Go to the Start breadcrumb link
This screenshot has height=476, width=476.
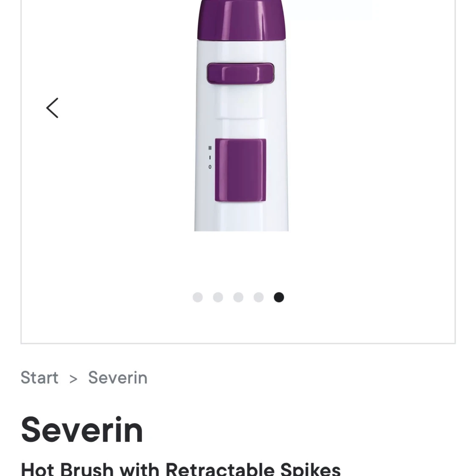[39, 378]
